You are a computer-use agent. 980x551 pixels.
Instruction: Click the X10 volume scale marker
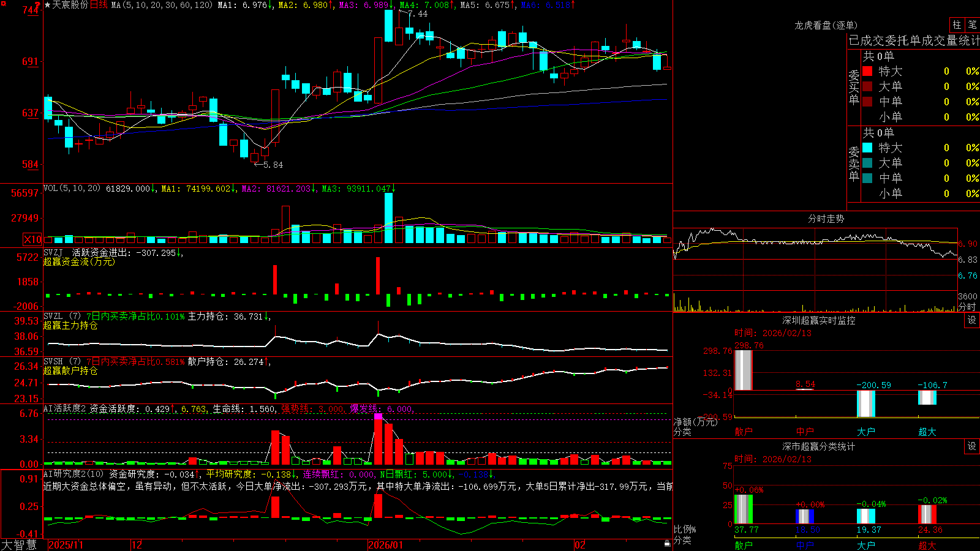(32, 239)
